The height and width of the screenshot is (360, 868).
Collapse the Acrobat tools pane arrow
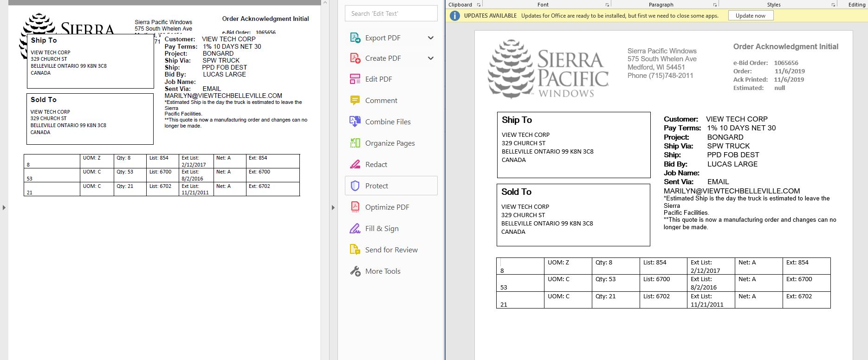pyautogui.click(x=333, y=207)
